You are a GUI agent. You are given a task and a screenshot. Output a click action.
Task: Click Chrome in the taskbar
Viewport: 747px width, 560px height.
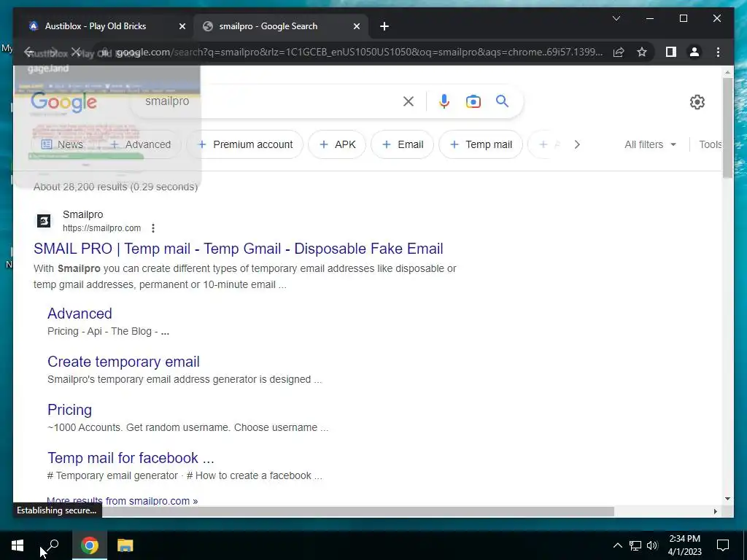point(89,545)
